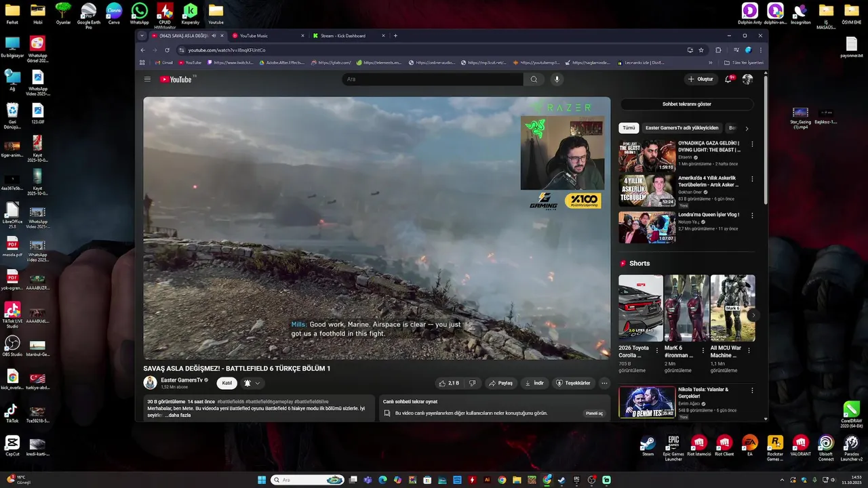Click Windows Start button on taskbar
The height and width of the screenshot is (488, 868).
(x=262, y=480)
